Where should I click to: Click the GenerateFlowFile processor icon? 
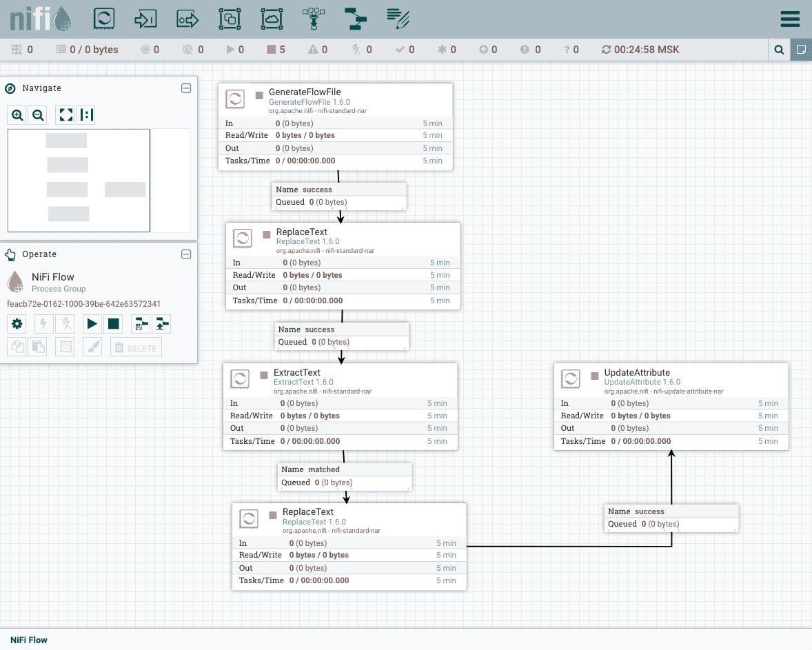(x=235, y=99)
